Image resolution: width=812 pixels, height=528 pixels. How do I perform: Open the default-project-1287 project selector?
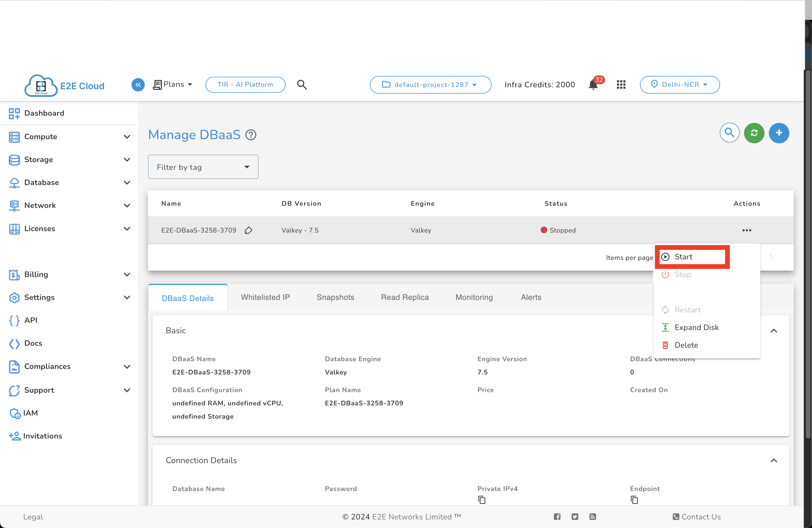[430, 85]
